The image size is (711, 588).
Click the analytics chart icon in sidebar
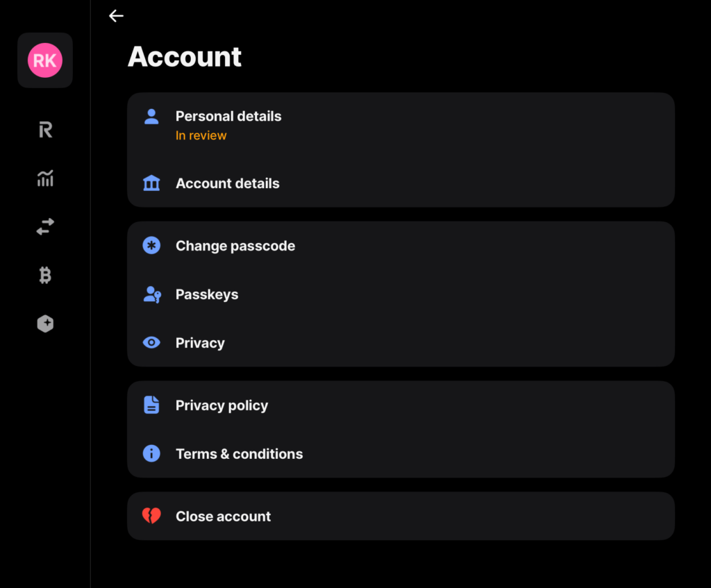[44, 178]
